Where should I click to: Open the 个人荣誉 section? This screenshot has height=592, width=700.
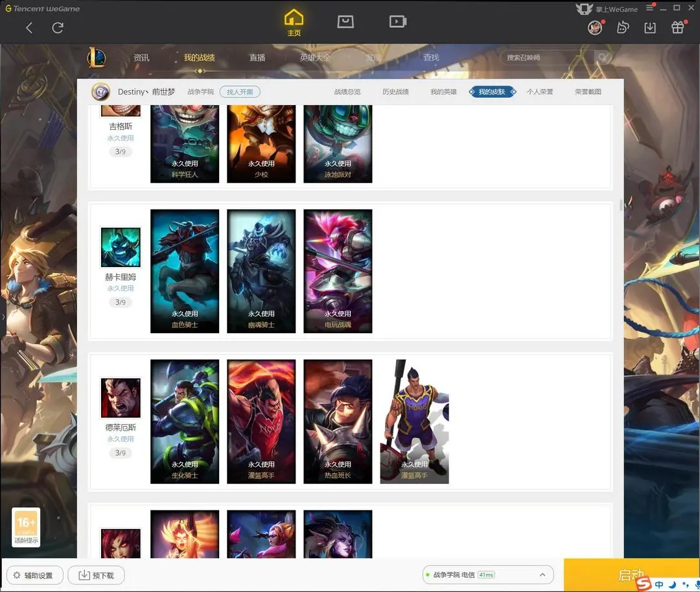tap(540, 91)
